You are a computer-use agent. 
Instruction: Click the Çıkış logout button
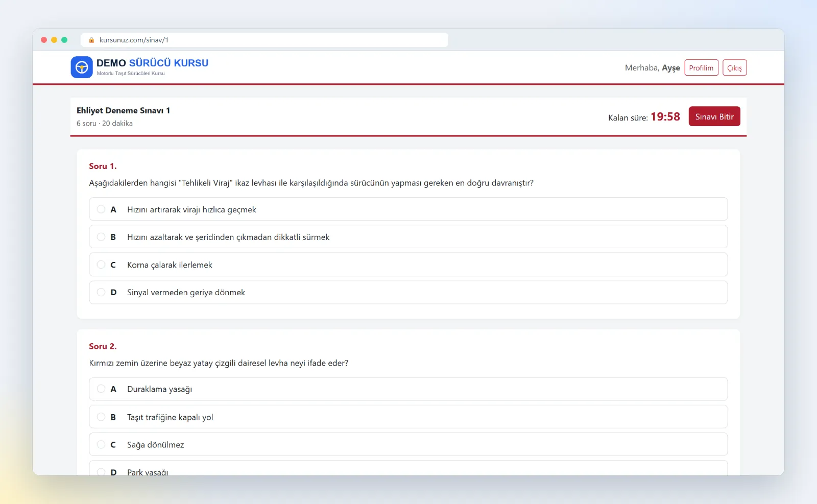734,68
